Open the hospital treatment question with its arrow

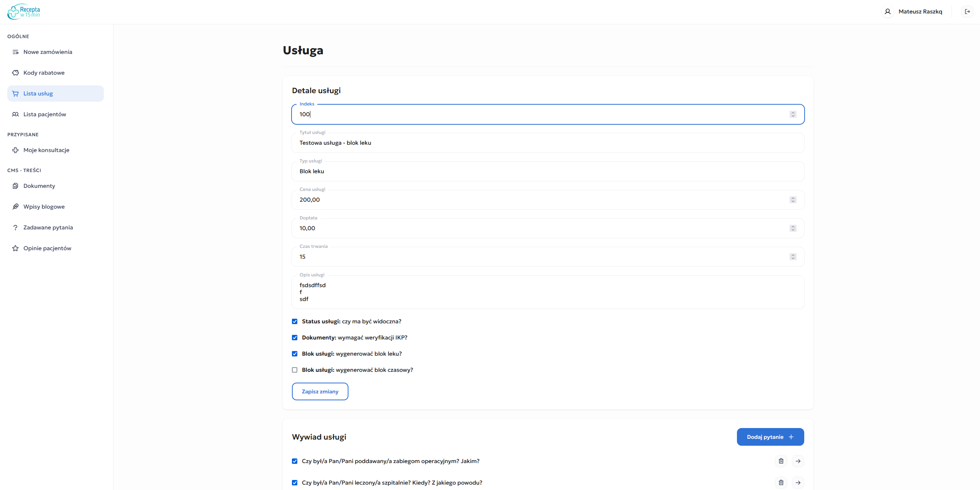click(x=798, y=482)
